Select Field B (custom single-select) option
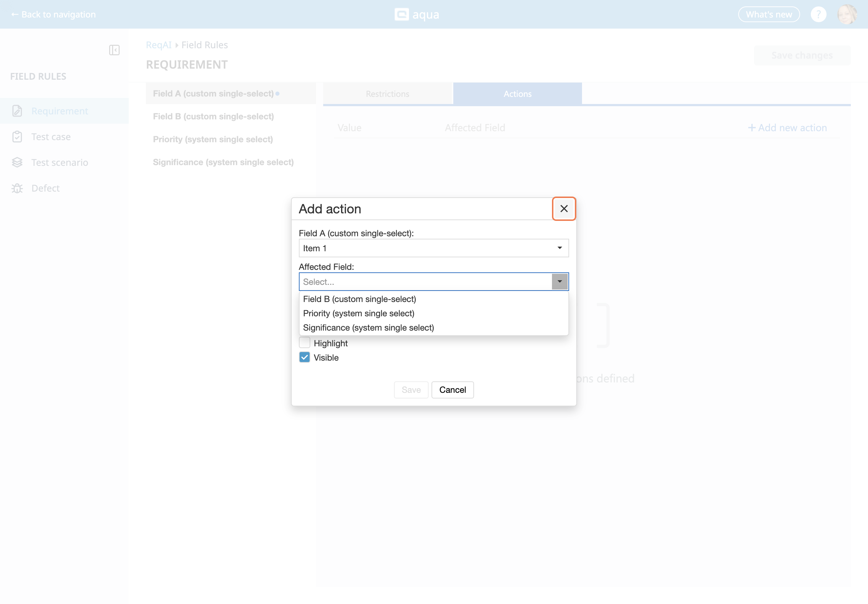This screenshot has height=604, width=868. (359, 299)
